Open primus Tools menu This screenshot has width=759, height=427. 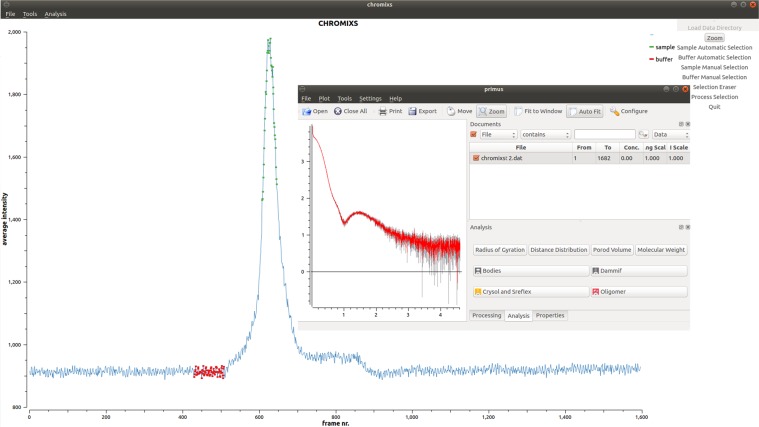click(345, 98)
